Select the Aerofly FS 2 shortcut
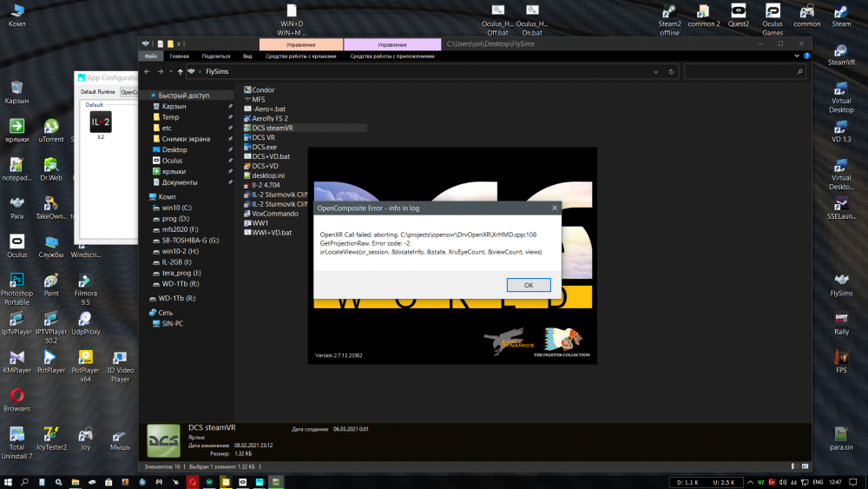Image resolution: width=868 pixels, height=489 pixels. pos(269,118)
